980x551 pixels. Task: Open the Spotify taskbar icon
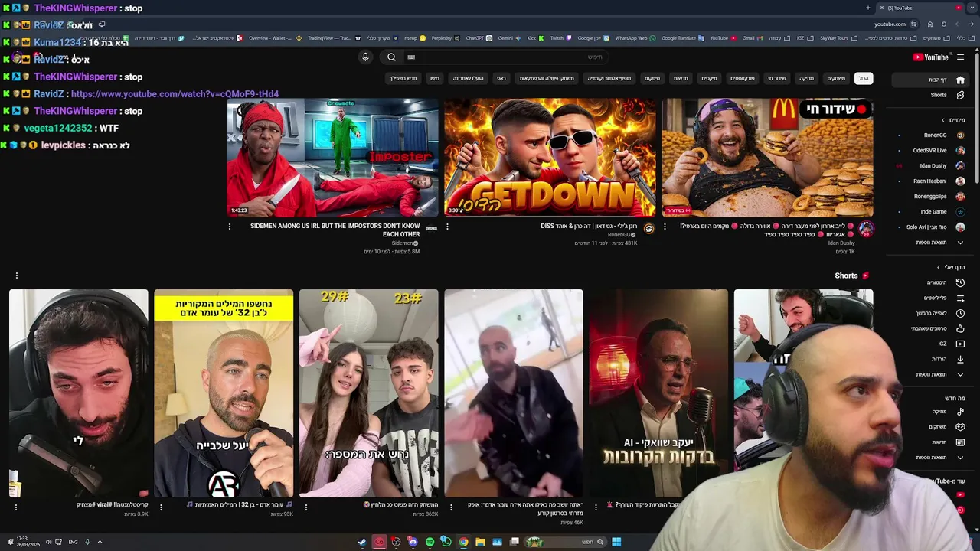tap(430, 542)
